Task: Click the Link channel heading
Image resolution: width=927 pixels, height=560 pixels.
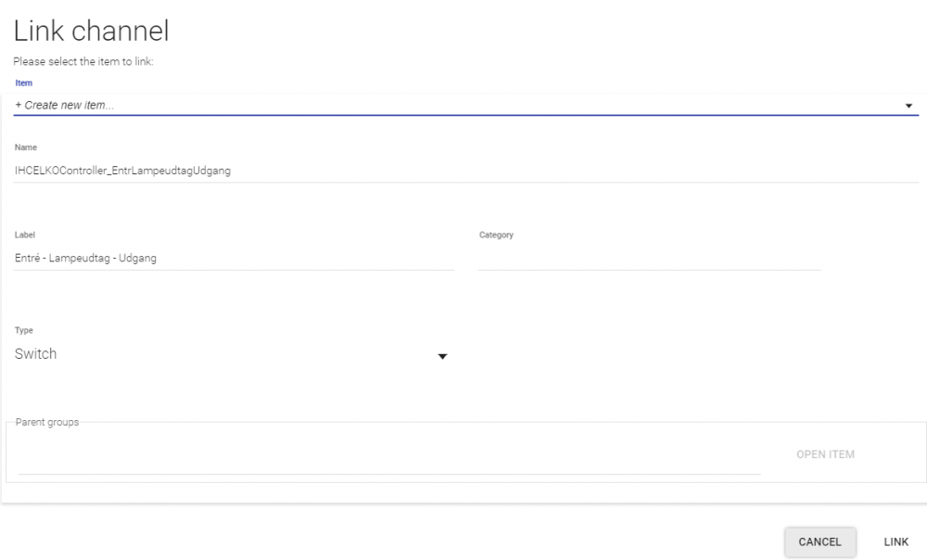Action: (91, 32)
